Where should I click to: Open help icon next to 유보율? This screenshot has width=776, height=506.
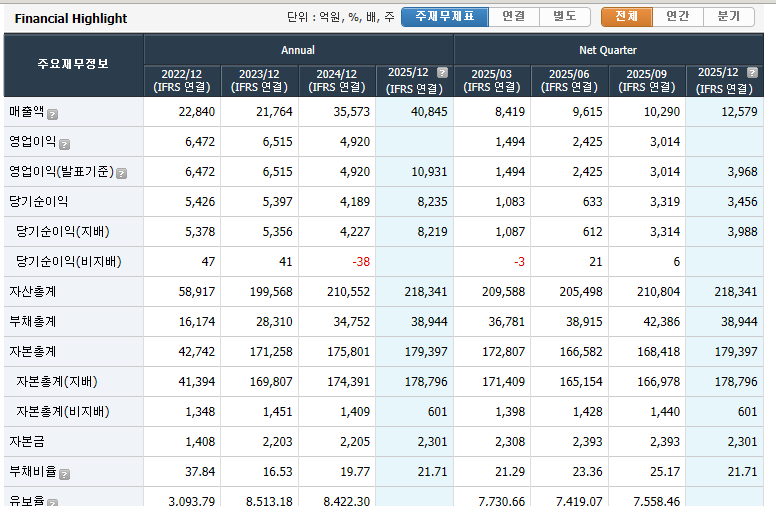[52, 503]
